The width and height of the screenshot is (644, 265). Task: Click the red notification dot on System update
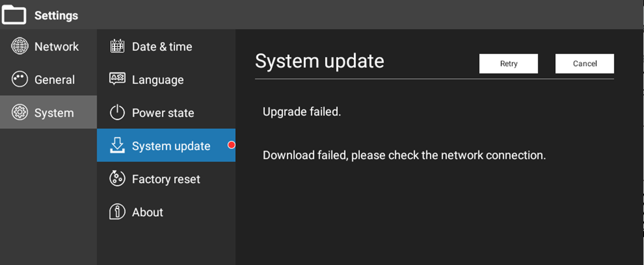click(x=231, y=145)
